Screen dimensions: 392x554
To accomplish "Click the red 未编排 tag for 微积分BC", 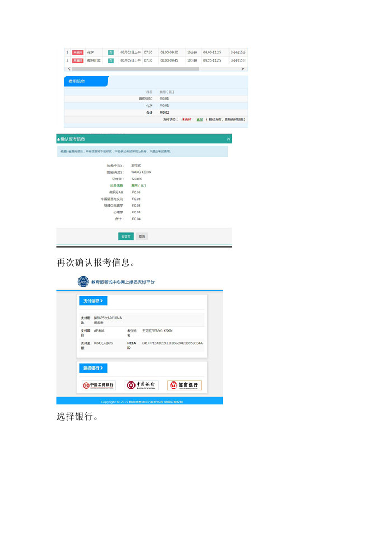I will [x=77, y=60].
